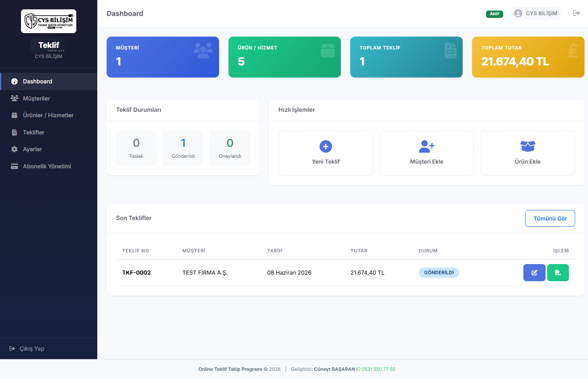
Task: Click the Onaylandı status count box
Action: 230,148
